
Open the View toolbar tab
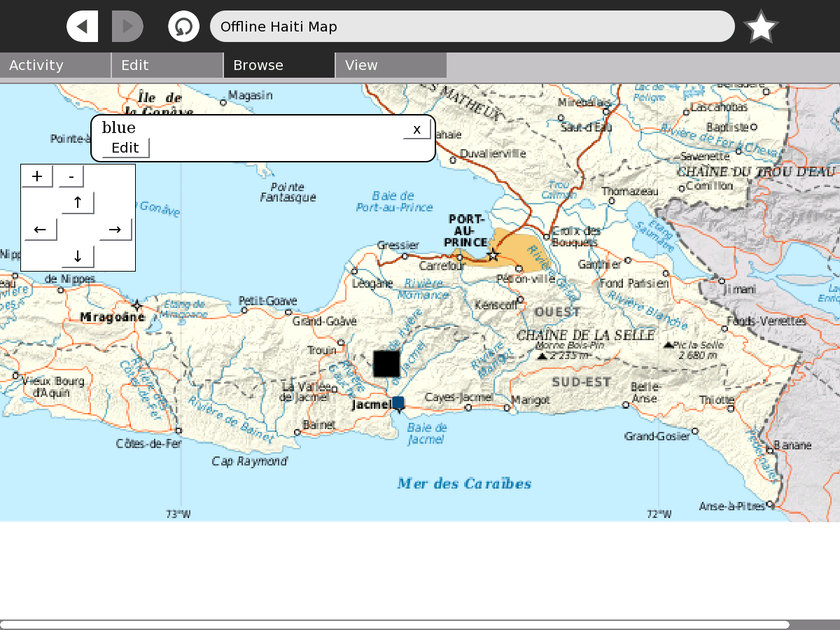(x=391, y=65)
